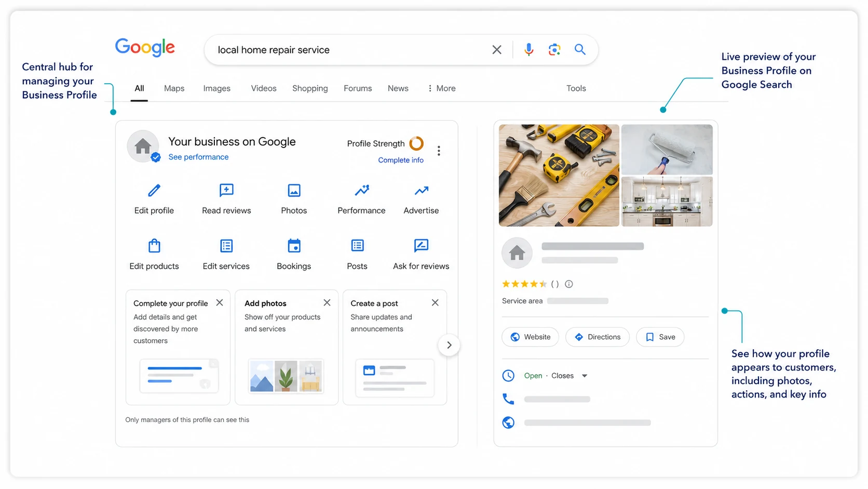Open the Performance chart icon
Viewport: 868px width, 489px height.
362,191
